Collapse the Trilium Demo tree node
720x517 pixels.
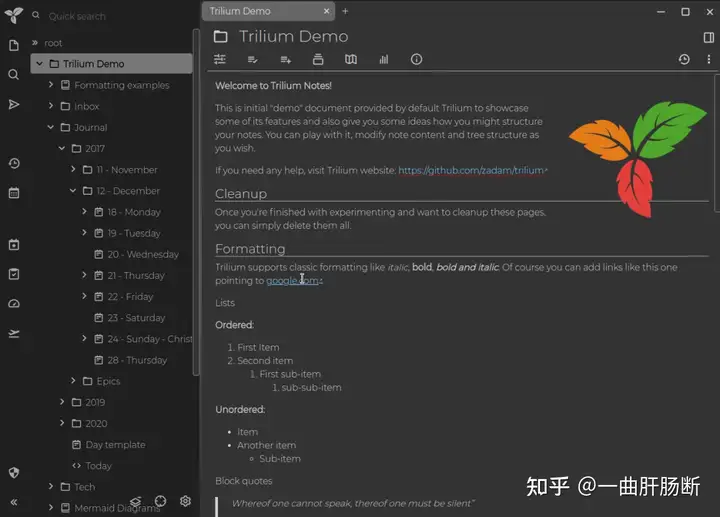tap(39, 64)
